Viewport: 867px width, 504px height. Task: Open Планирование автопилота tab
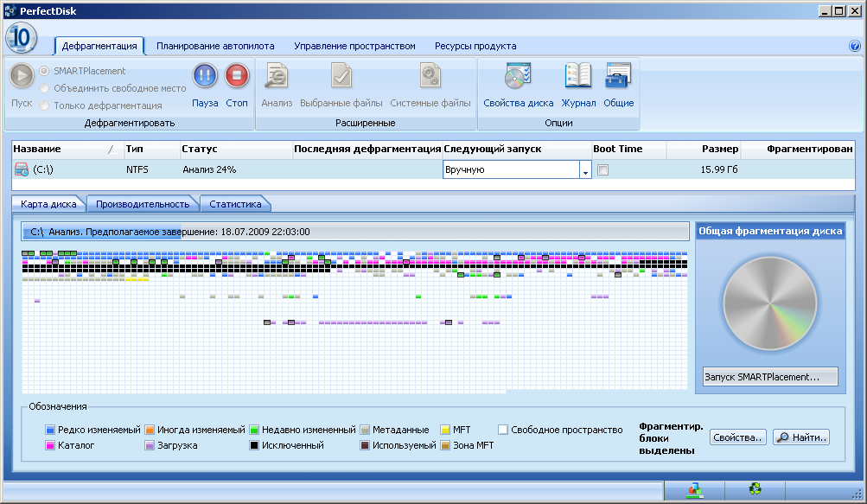[215, 46]
